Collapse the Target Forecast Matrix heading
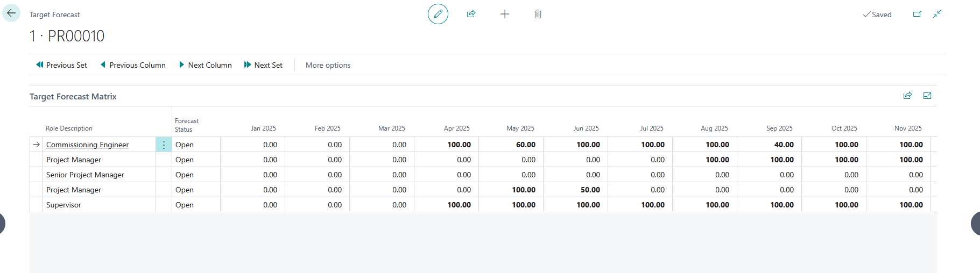This screenshot has height=273, width=980. coord(73,97)
